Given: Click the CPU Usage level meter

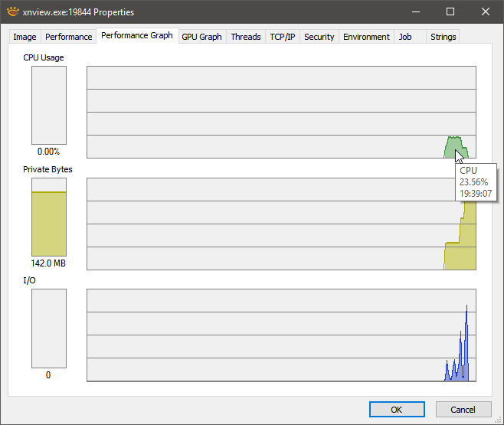Looking at the screenshot, I should coord(49,106).
